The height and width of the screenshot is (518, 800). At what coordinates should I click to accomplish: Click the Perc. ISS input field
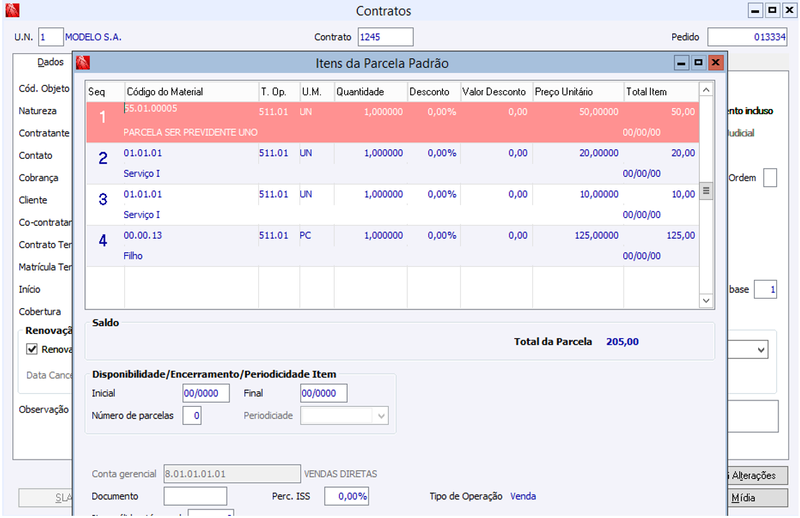pos(346,496)
